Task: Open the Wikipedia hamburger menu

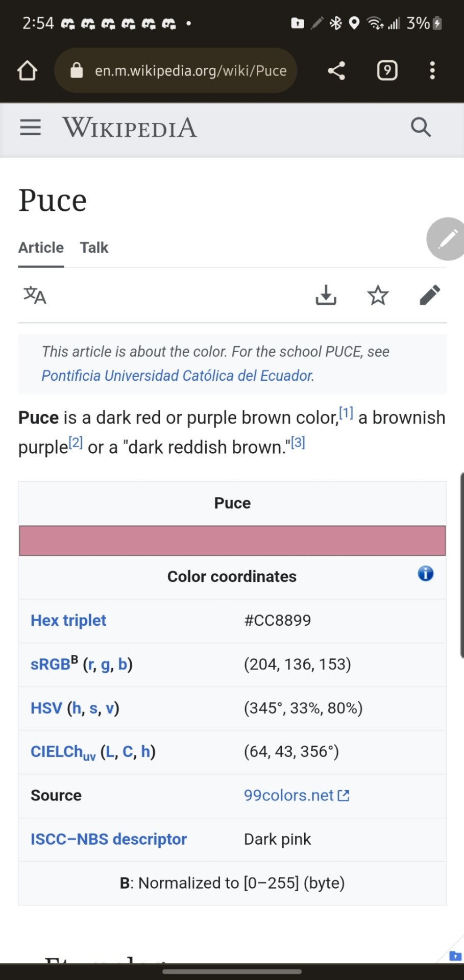Action: tap(30, 127)
